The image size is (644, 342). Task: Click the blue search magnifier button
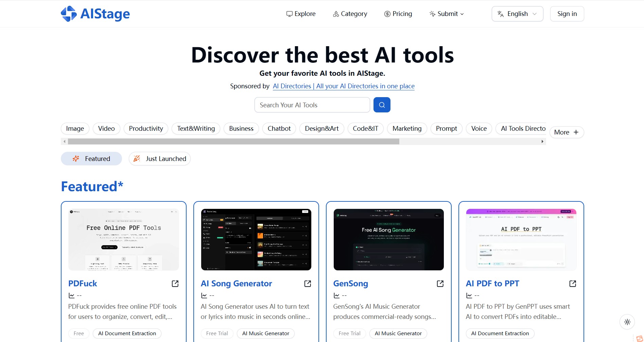point(382,105)
